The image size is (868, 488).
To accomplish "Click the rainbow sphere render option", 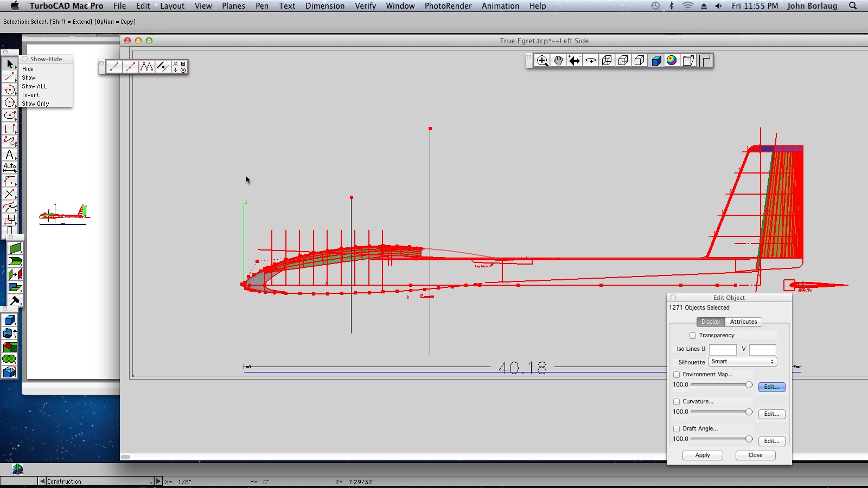I will point(672,61).
